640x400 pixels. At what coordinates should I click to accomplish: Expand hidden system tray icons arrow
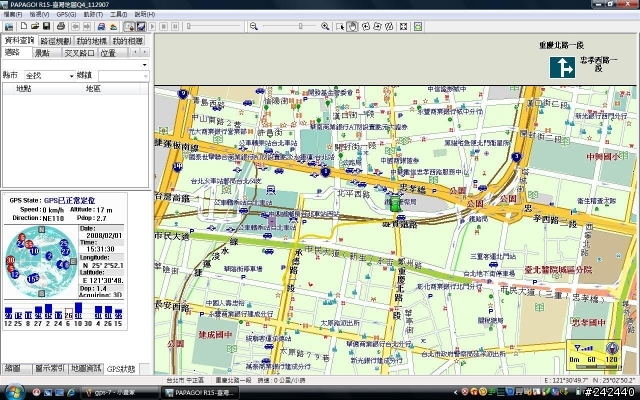[456, 392]
